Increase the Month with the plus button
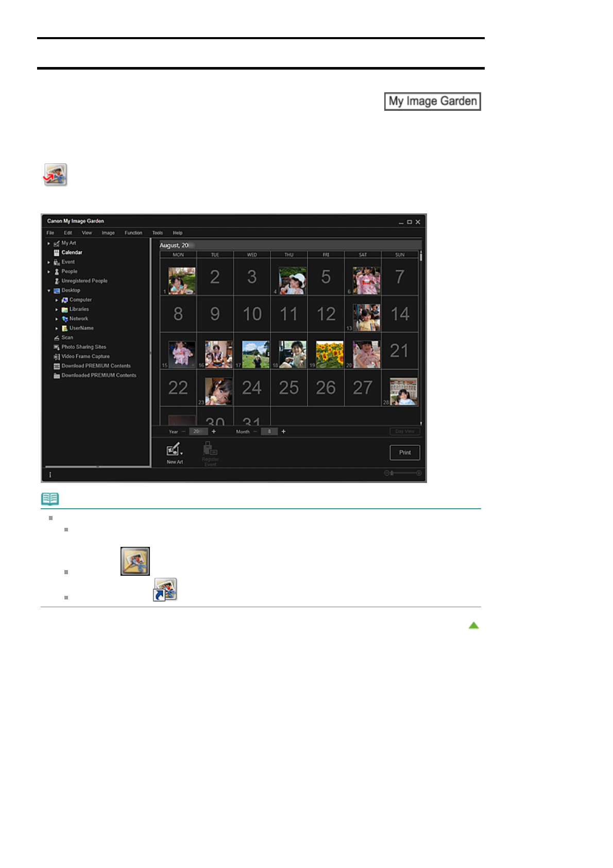613x868 pixels. pos(283,431)
